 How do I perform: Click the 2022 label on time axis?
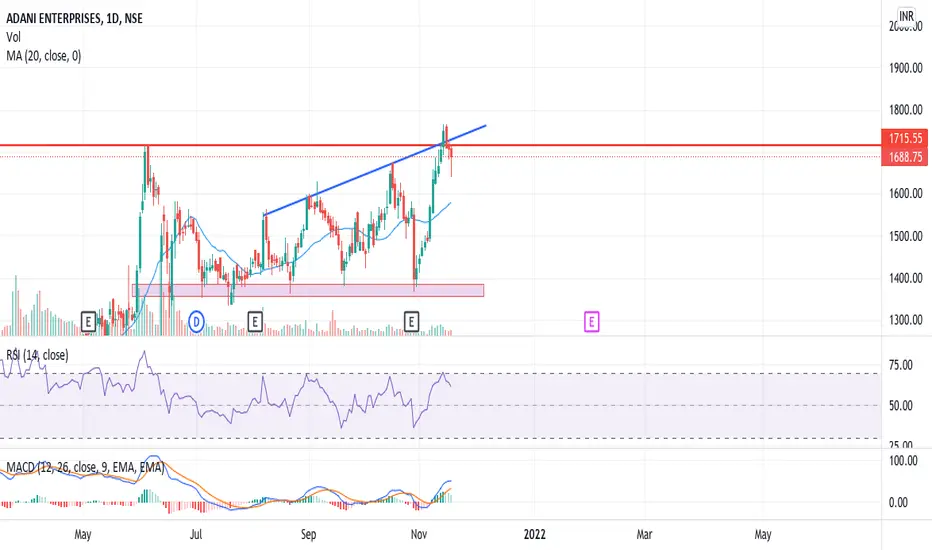coord(534,535)
